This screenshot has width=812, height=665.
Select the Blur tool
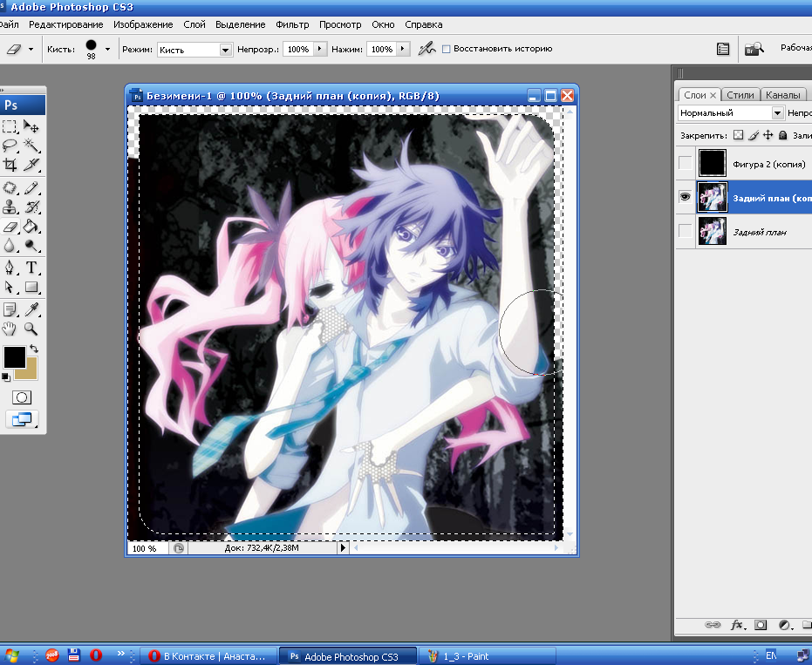(10, 245)
